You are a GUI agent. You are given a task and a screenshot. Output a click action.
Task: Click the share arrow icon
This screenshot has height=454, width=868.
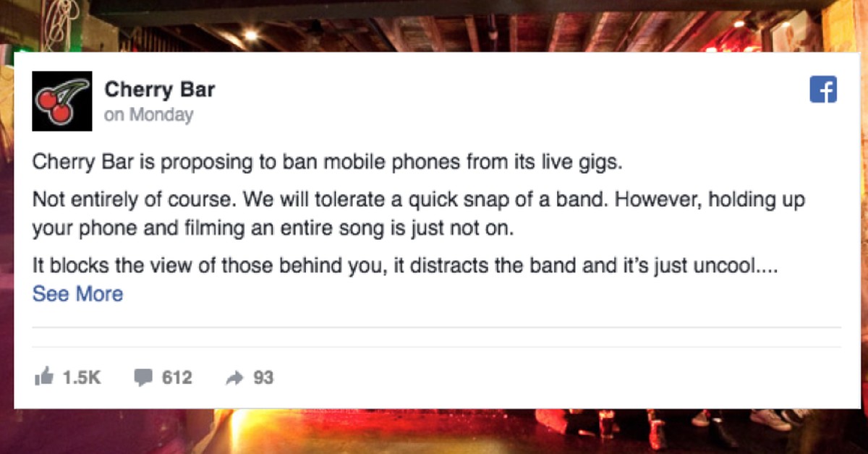235,377
